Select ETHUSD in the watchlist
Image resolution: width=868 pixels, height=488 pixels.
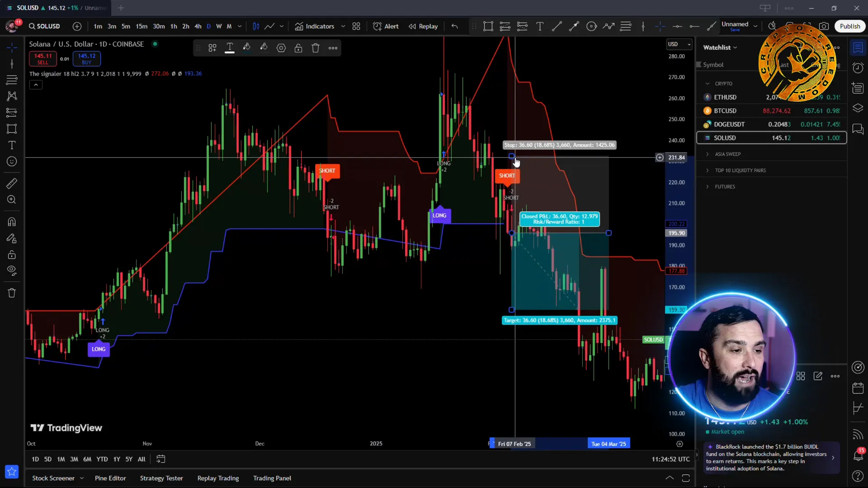(x=772, y=97)
